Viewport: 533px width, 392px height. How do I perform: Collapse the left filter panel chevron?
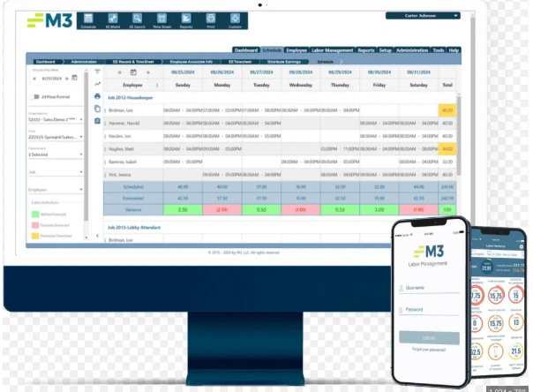point(98,236)
